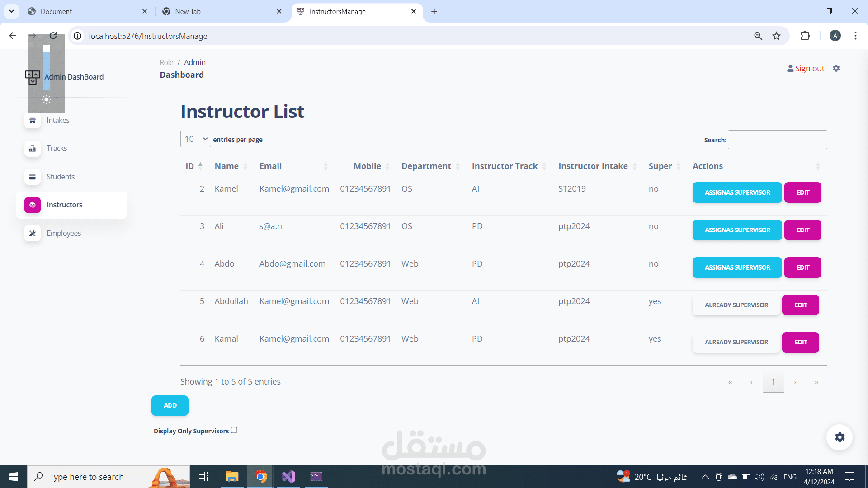Click the Role breadcrumb link

tap(166, 62)
